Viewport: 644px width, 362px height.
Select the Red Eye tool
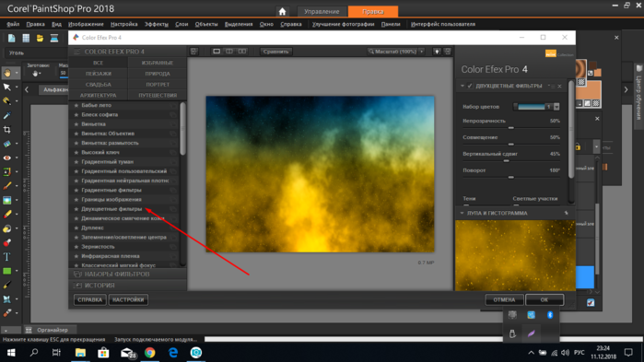tap(7, 158)
